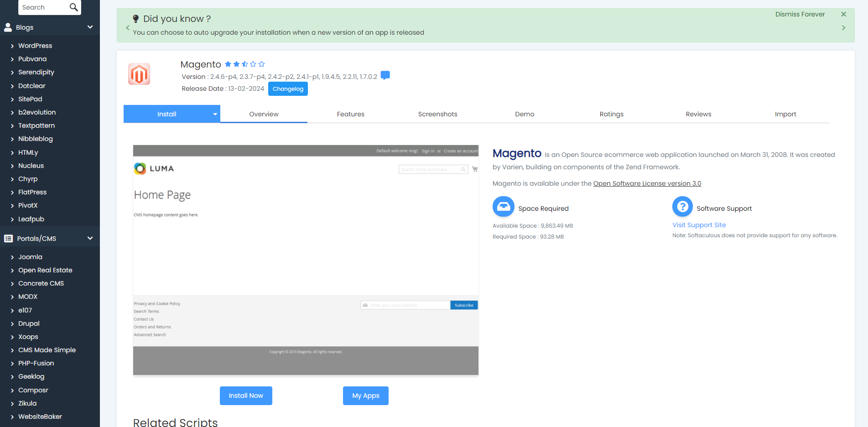This screenshot has width=868, height=427.
Task: Switch to the Overview tab
Action: (x=264, y=114)
